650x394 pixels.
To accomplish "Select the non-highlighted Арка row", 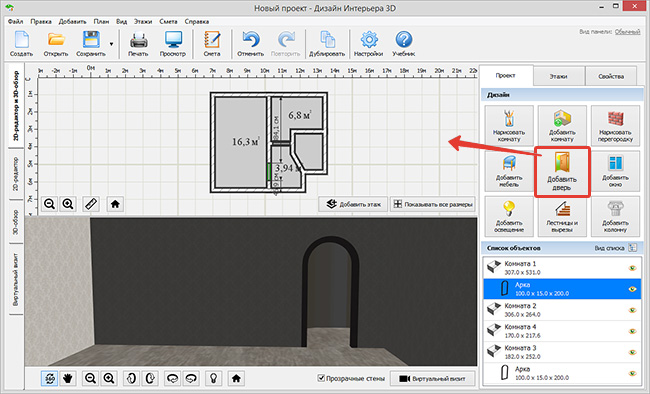I will 562,373.
